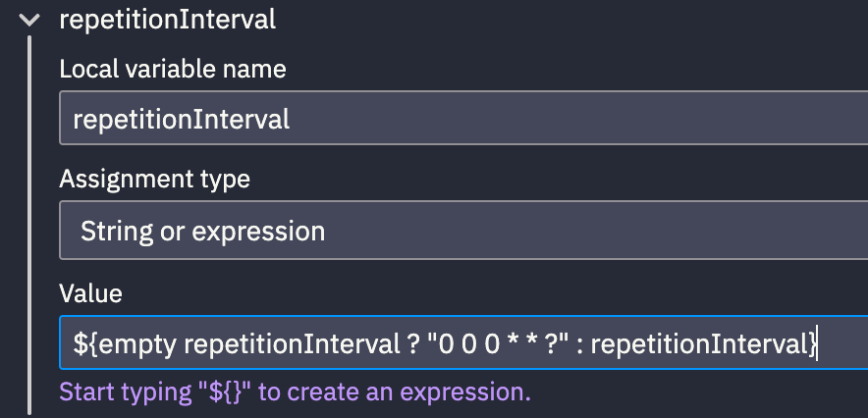Image resolution: width=868 pixels, height=418 pixels.
Task: Place cursor on the colon in the Value expression
Action: point(580,345)
